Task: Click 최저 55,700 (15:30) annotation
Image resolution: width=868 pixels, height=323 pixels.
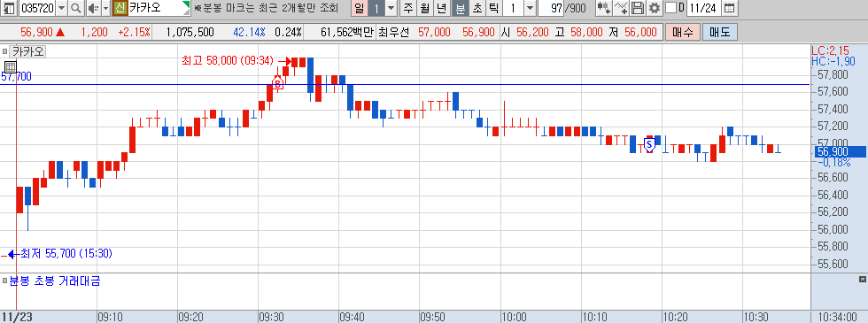Action: click(x=66, y=253)
